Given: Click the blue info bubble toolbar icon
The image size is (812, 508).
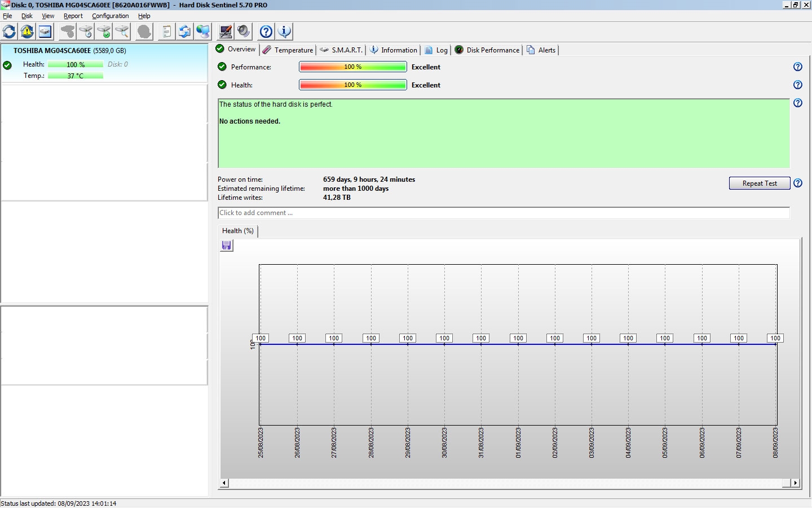Looking at the screenshot, I should pos(284,32).
